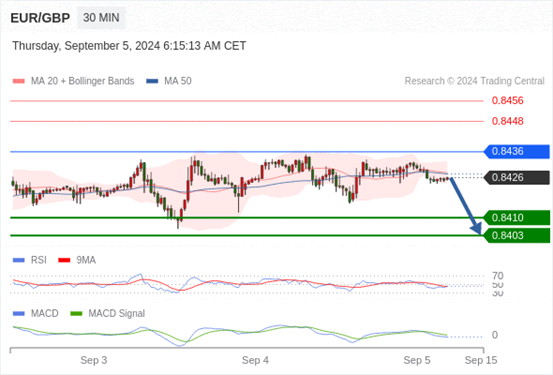The image size is (553, 375).
Task: Click the MACD Signal legend label
Action: pos(117,314)
